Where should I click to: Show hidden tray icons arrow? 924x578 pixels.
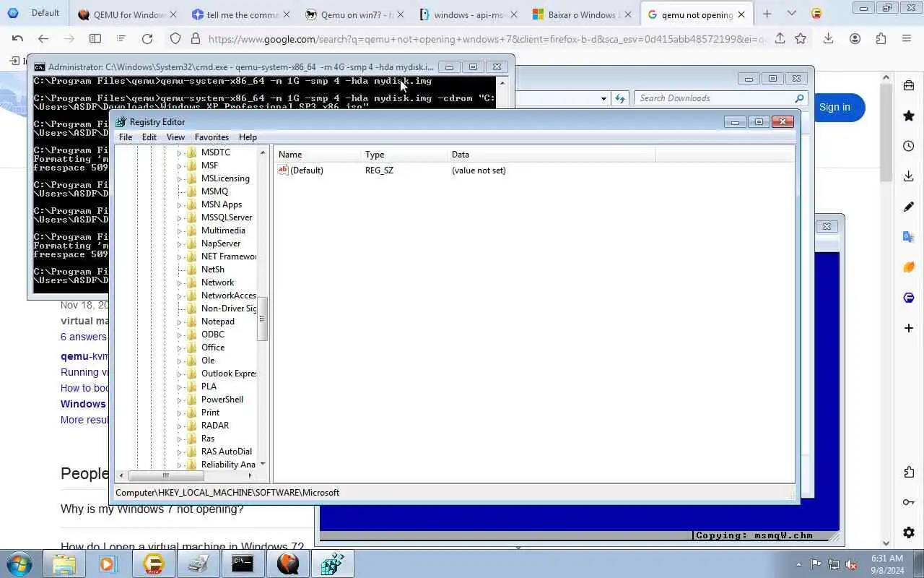798,564
